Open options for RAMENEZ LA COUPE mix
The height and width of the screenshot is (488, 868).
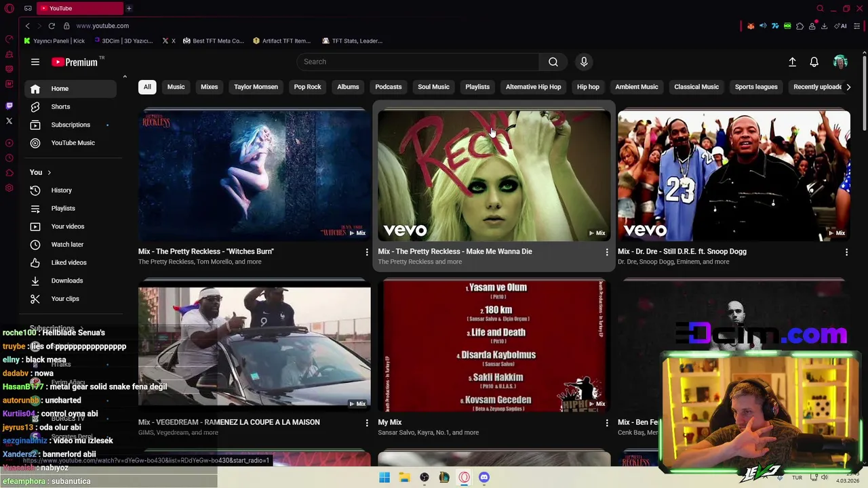[x=367, y=423]
